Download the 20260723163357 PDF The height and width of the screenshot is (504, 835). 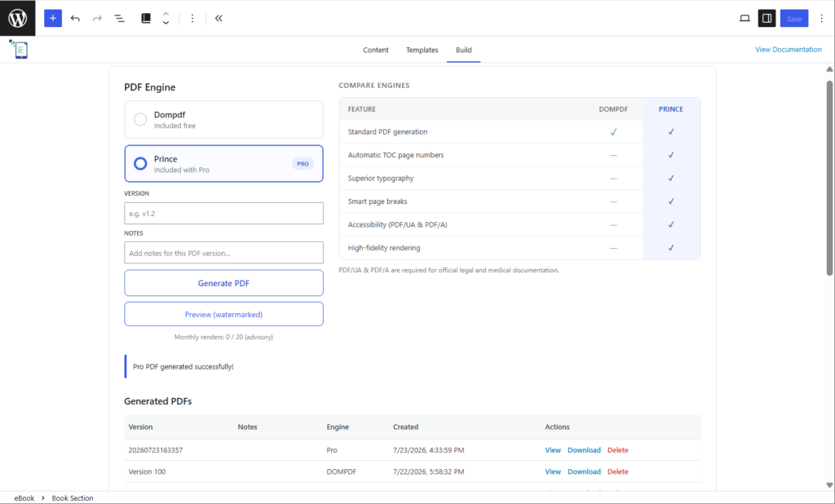[584, 450]
